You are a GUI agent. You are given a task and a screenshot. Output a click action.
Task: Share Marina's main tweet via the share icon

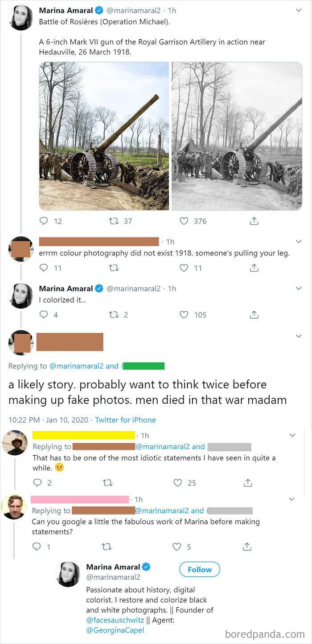tap(254, 221)
